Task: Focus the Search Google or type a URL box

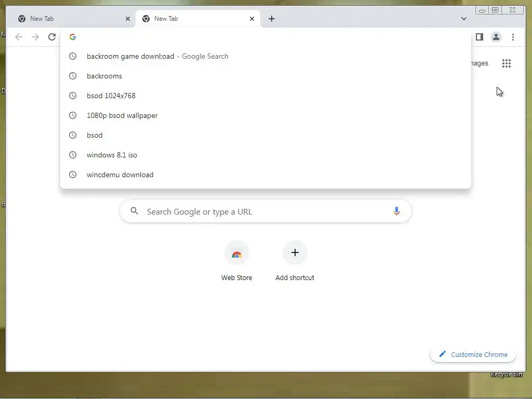Action: [265, 211]
